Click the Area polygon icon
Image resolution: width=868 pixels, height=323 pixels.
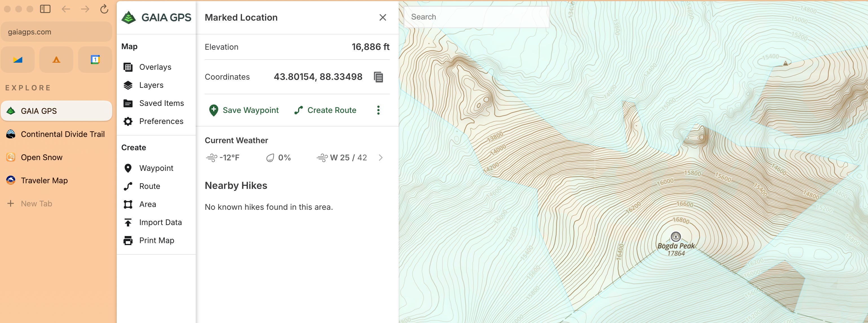tap(128, 204)
